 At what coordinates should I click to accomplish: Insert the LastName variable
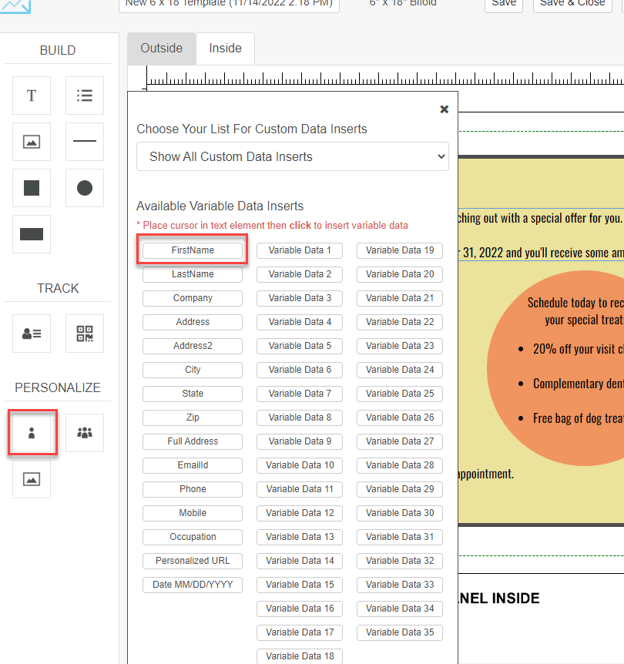point(193,274)
